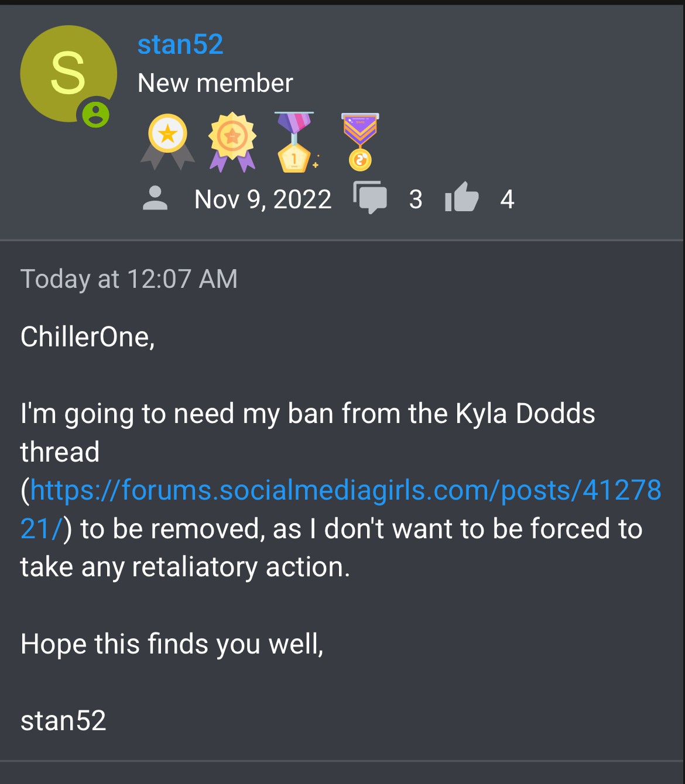Click the stan52 signature at post bottom

pos(63,721)
